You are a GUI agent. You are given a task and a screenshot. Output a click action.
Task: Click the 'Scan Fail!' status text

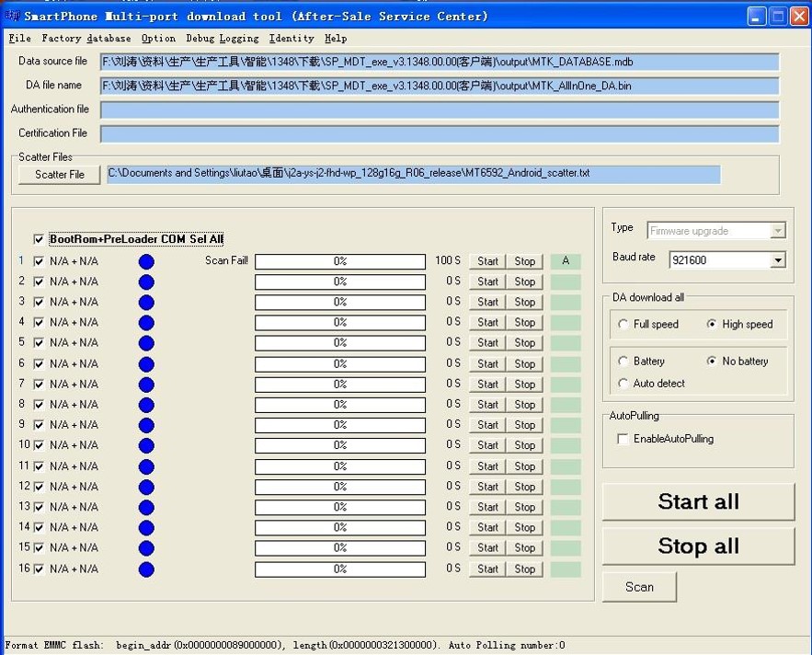click(x=226, y=260)
